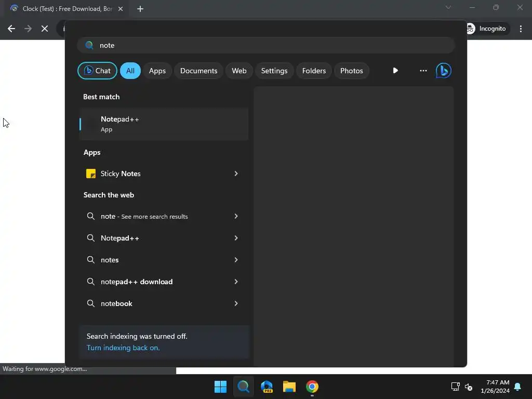Image resolution: width=532 pixels, height=399 pixels.
Task: Select the 'Clock (Test)' Chrome tab
Action: coord(66,9)
